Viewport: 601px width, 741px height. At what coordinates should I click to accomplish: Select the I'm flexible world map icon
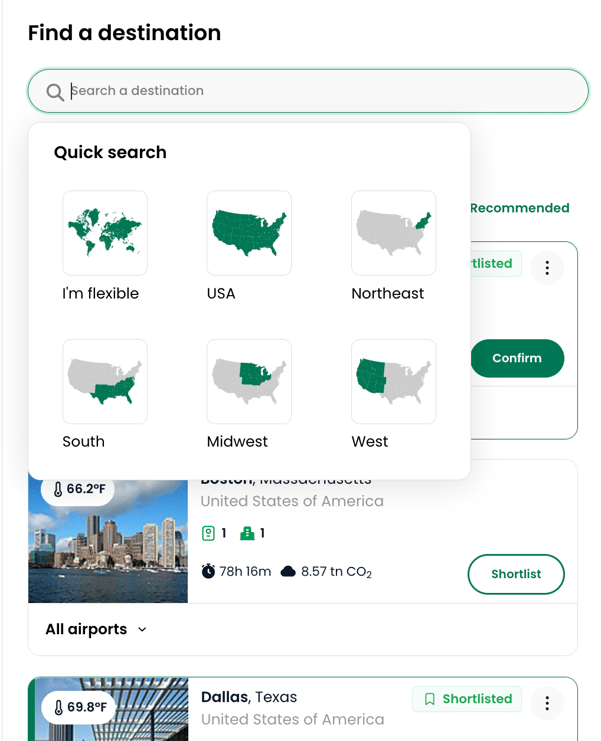pos(105,233)
